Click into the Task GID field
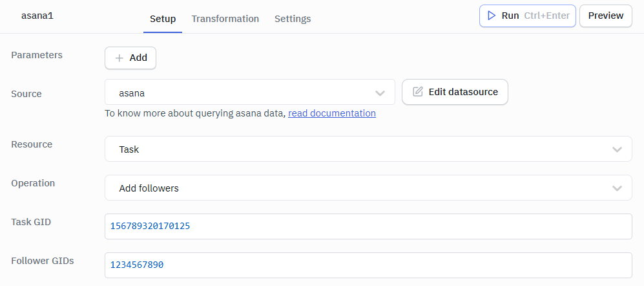Viewport: 644px width, 286px height. 368,226
